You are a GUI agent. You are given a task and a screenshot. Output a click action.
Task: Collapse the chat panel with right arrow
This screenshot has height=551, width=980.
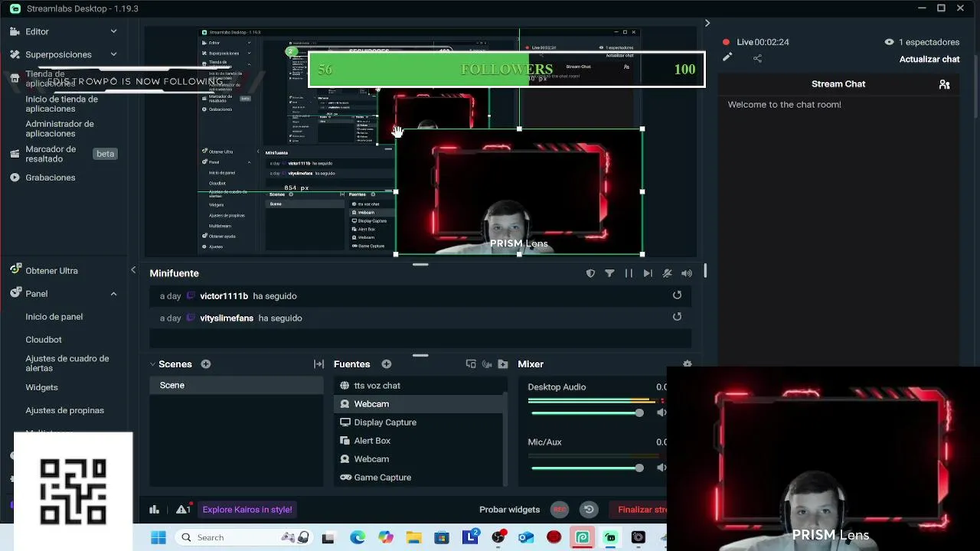[707, 24]
